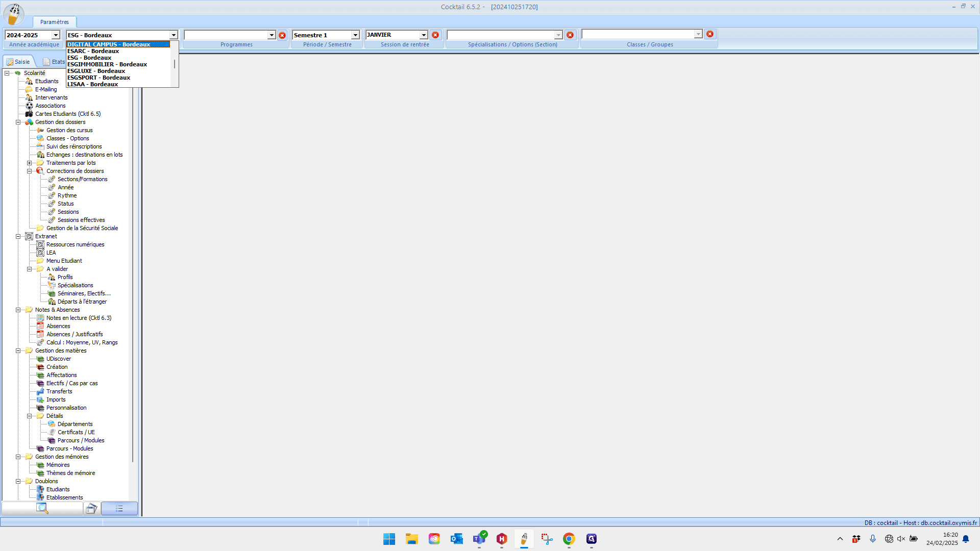Select ESARC - Bordeaux in list
Screen dimensions: 980x551
pyautogui.click(x=118, y=51)
